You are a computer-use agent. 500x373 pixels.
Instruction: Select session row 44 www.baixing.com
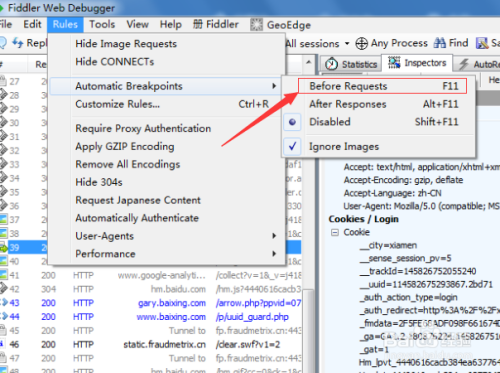151,317
